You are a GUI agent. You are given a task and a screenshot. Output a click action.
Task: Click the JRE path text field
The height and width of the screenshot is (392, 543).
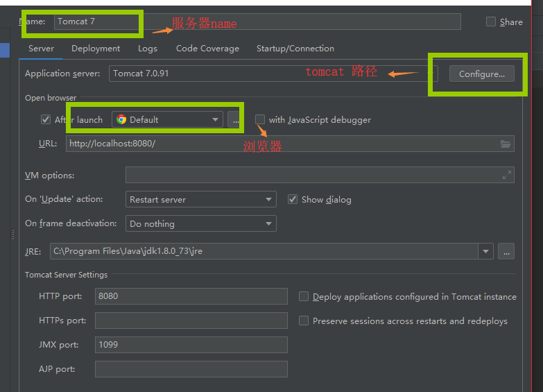coord(264,251)
